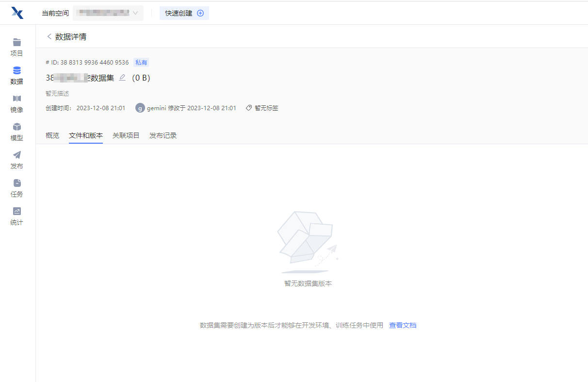Select the 数据 (Data) sidebar icon
This screenshot has height=382, width=588.
[x=17, y=71]
